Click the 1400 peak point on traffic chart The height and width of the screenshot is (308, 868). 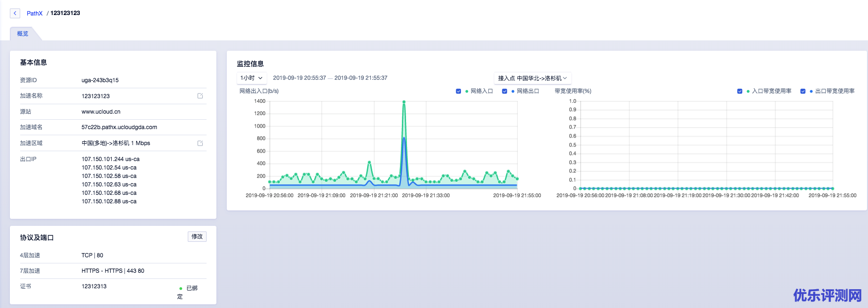(404, 102)
